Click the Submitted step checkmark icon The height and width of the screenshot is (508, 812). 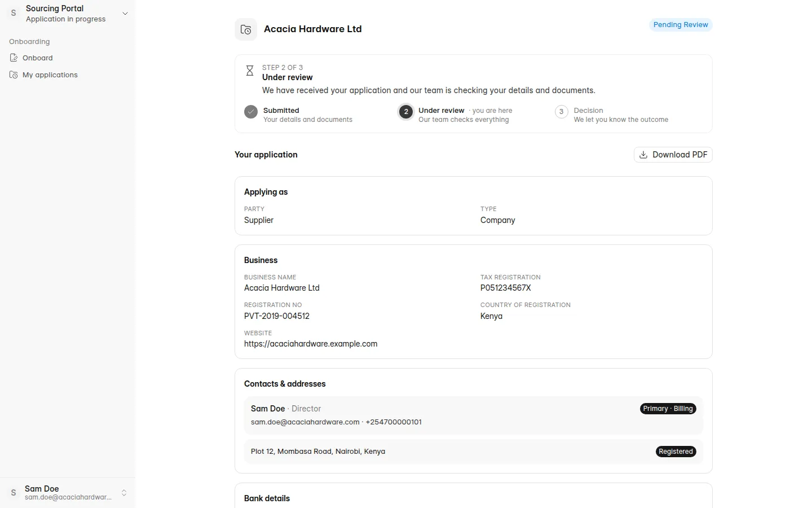pyautogui.click(x=251, y=112)
